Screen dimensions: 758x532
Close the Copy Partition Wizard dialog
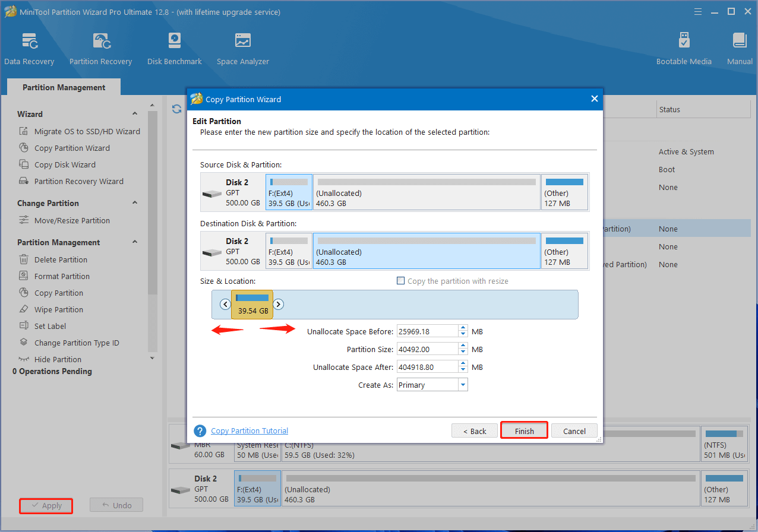coord(594,99)
